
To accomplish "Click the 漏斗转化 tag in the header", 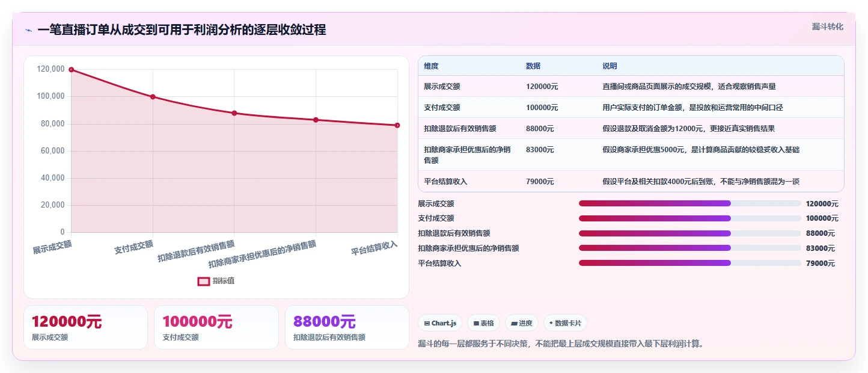I will 828,26.
